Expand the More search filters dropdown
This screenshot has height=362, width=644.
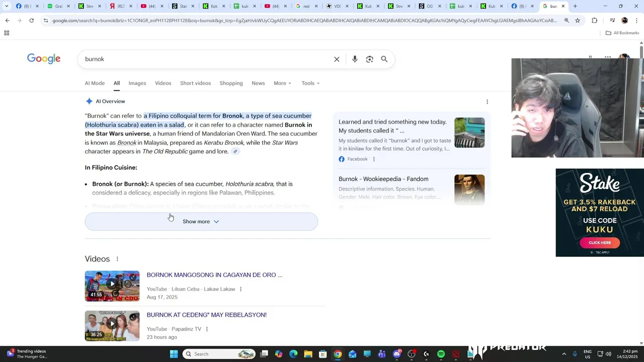tap(282, 83)
